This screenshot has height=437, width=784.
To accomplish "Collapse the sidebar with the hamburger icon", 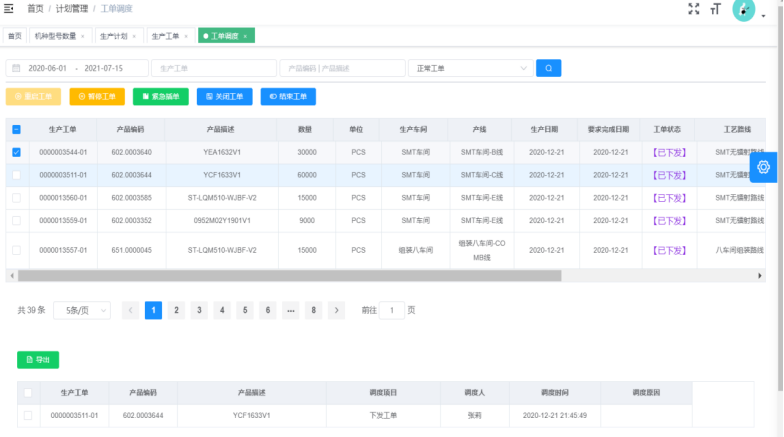I will (9, 9).
